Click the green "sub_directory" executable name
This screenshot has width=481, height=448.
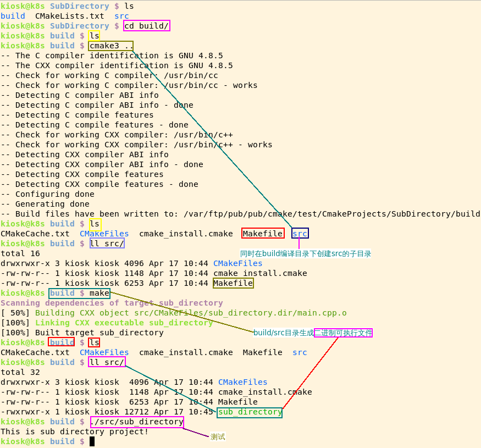pyautogui.click(x=249, y=412)
